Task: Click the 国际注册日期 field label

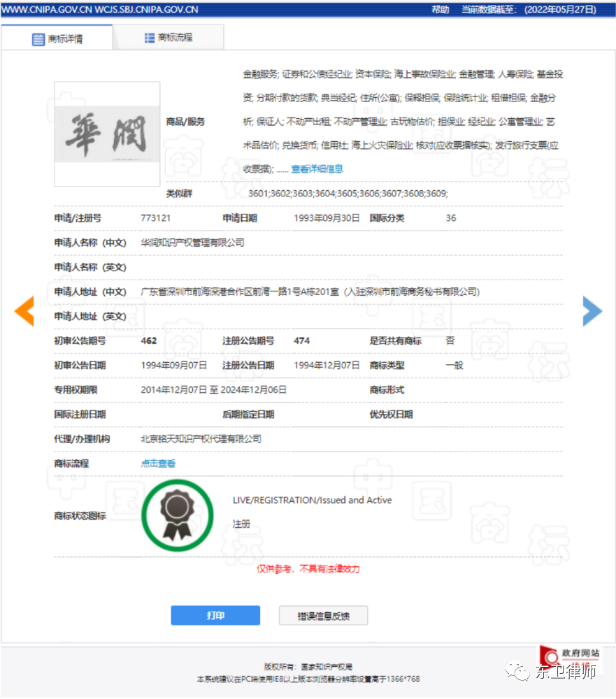Action: pyautogui.click(x=80, y=415)
